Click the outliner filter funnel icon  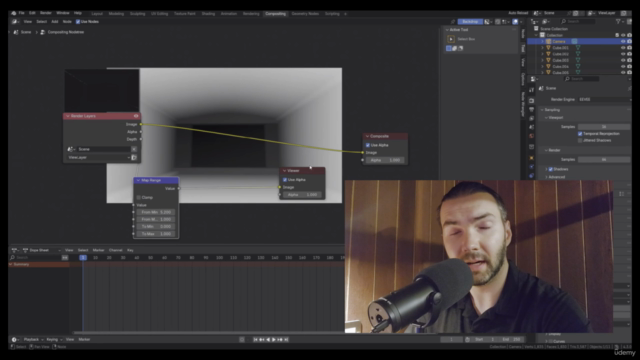619,21
